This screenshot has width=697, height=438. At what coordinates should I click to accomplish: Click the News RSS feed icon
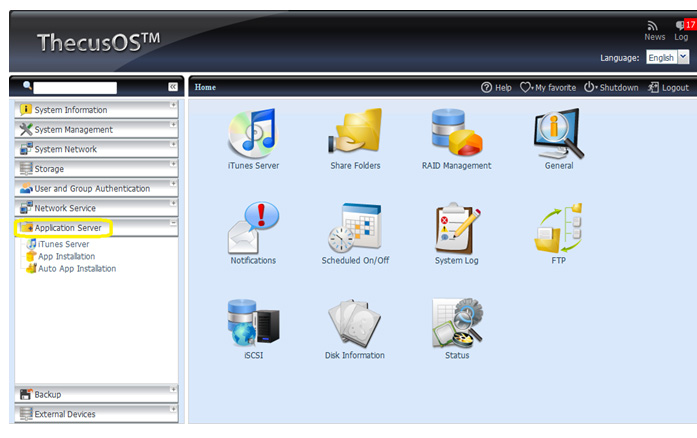point(652,25)
